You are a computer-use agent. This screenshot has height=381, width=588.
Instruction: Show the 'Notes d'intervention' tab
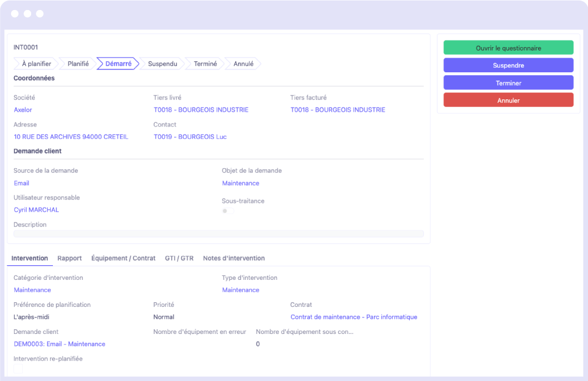pyautogui.click(x=233, y=258)
